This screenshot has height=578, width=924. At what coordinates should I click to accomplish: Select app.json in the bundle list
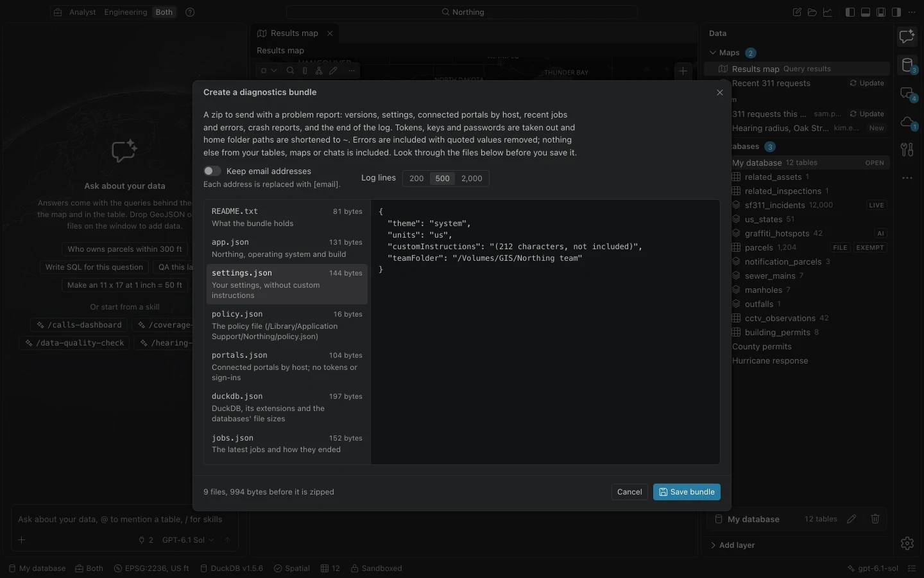coord(287,248)
